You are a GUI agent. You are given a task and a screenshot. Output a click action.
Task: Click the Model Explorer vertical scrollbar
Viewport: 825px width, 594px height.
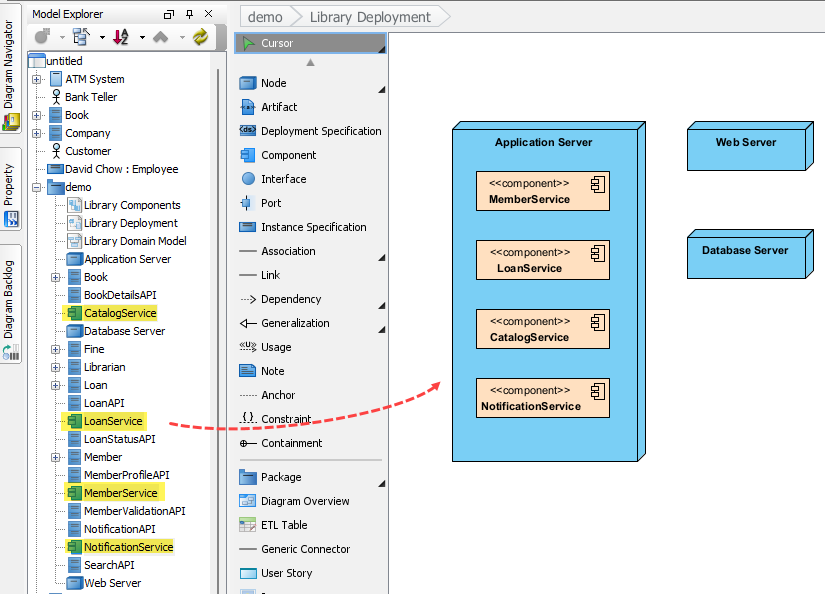coord(217,300)
